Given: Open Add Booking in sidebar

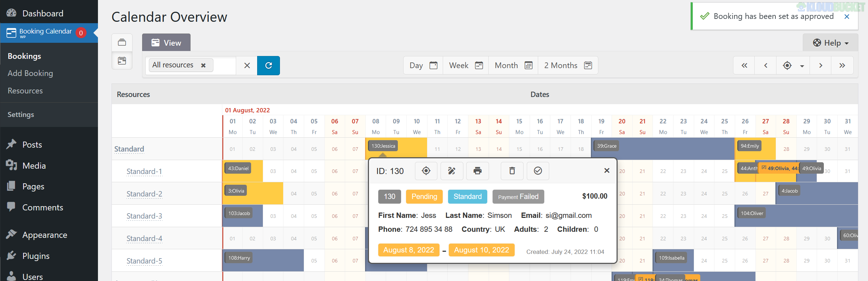Looking at the screenshot, I should 30,73.
